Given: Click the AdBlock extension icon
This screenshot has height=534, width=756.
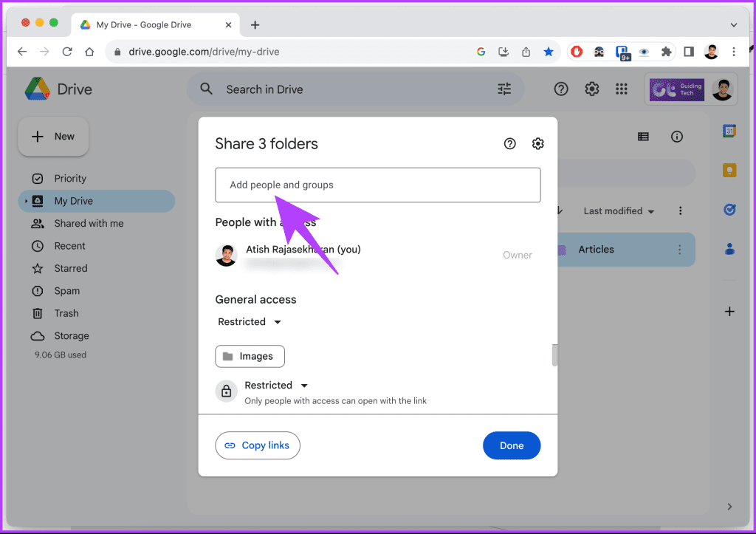Looking at the screenshot, I should tap(576, 52).
